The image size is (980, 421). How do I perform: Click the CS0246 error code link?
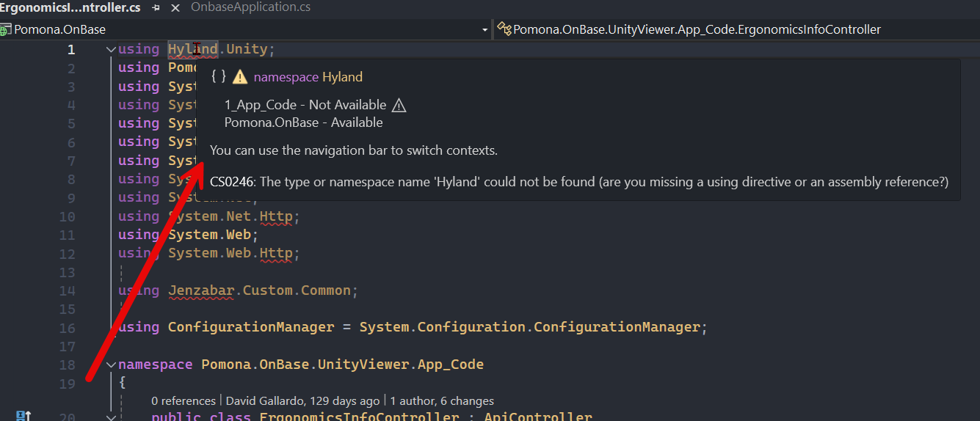pyautogui.click(x=231, y=182)
